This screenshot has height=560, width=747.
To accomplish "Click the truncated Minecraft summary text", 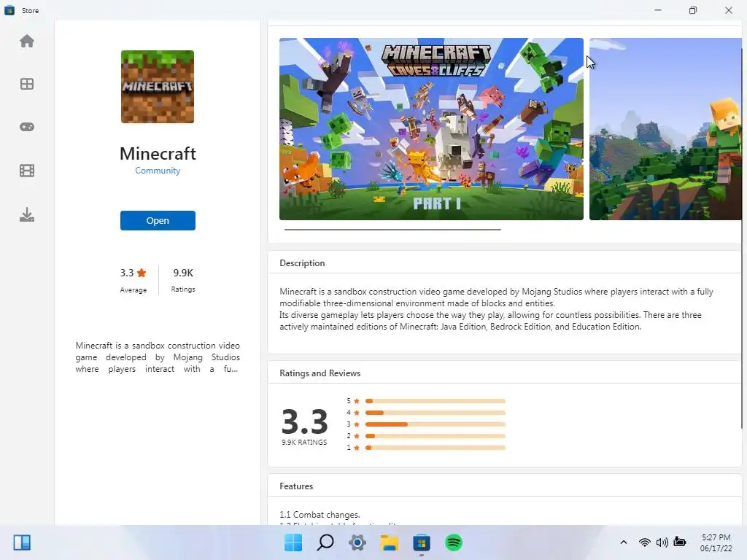I will [x=158, y=357].
